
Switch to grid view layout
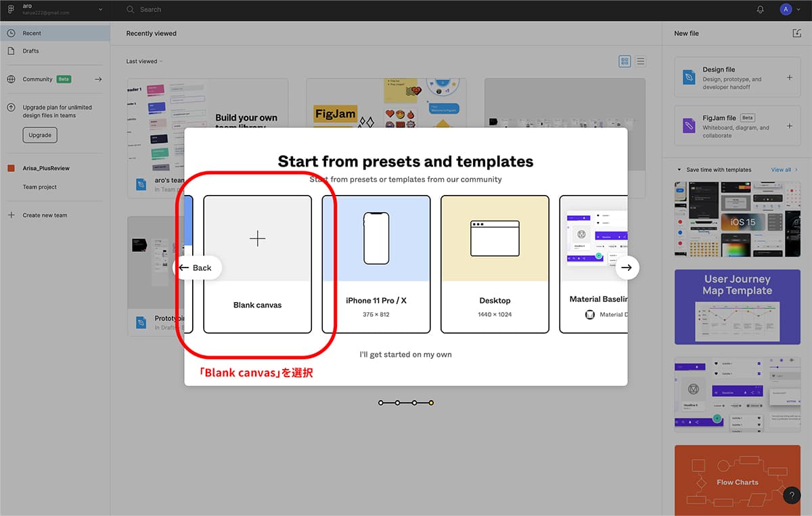click(x=625, y=62)
